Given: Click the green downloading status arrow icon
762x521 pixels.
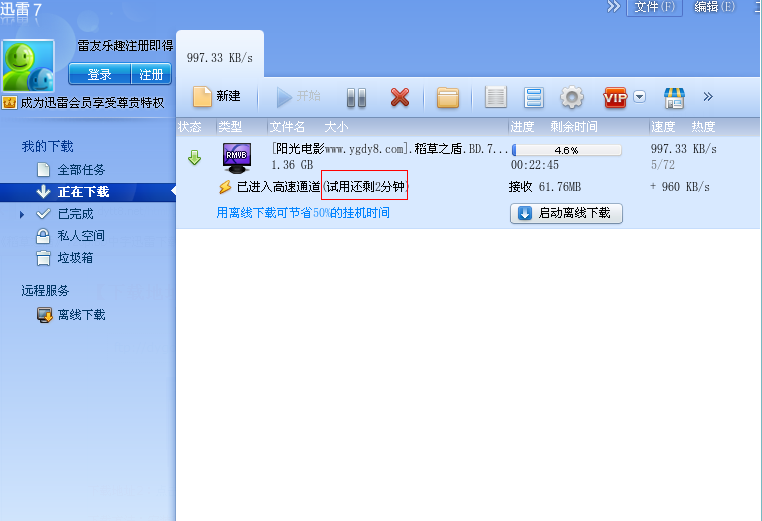Looking at the screenshot, I should (194, 157).
